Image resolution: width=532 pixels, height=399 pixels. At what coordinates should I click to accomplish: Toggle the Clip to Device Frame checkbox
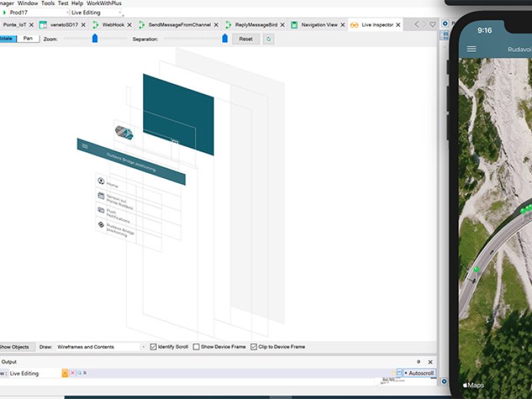(254, 346)
